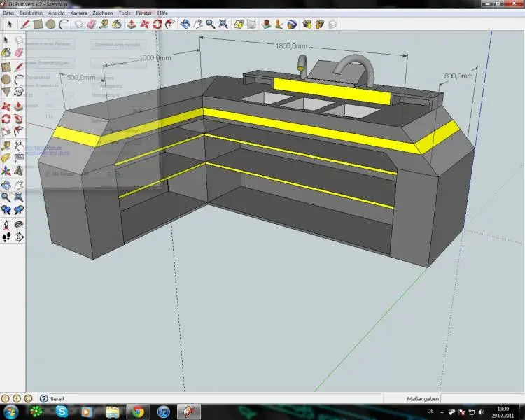Pick the 3D Text tool

(x=19, y=171)
